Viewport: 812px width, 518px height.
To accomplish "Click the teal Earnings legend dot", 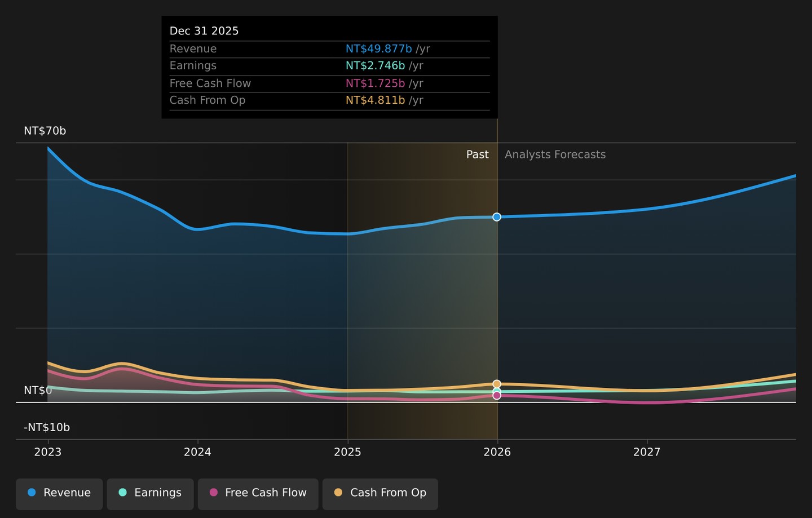I will 122,493.
